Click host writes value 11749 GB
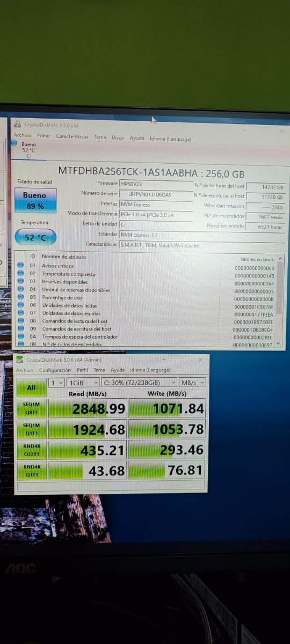Viewport: 290px width, 644px height. coord(265,196)
